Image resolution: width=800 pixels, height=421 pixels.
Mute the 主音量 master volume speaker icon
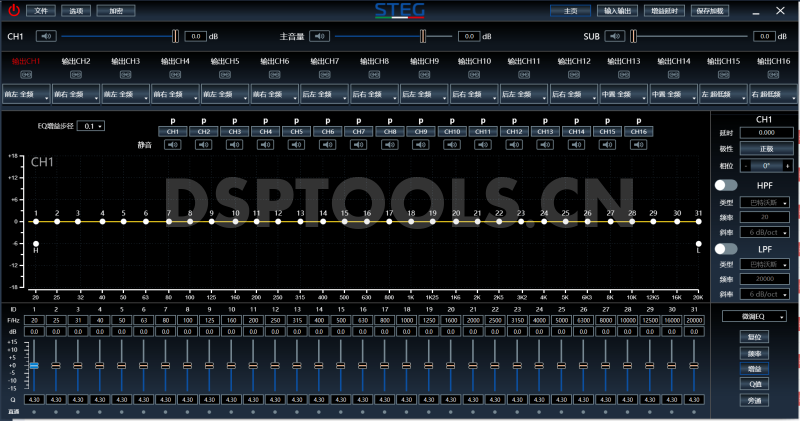point(318,36)
